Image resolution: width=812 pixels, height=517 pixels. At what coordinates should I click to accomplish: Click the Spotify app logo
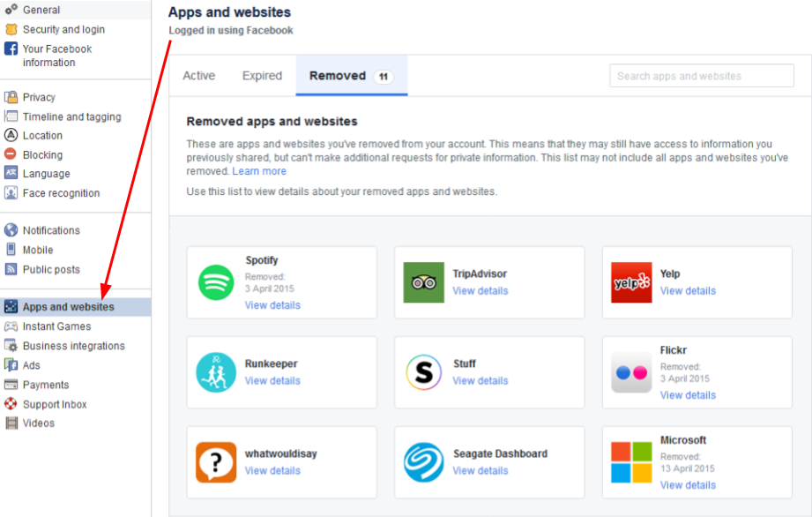pos(216,282)
